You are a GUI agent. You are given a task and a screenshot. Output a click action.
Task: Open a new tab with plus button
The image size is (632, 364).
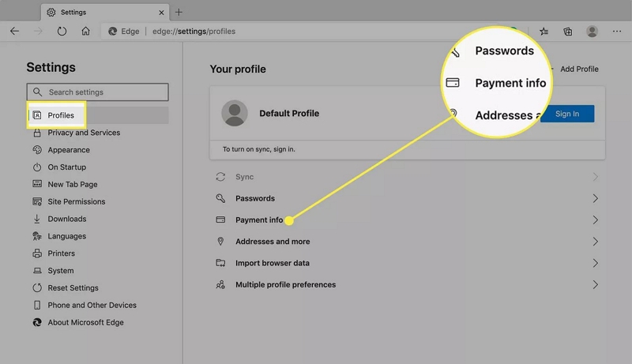(179, 13)
